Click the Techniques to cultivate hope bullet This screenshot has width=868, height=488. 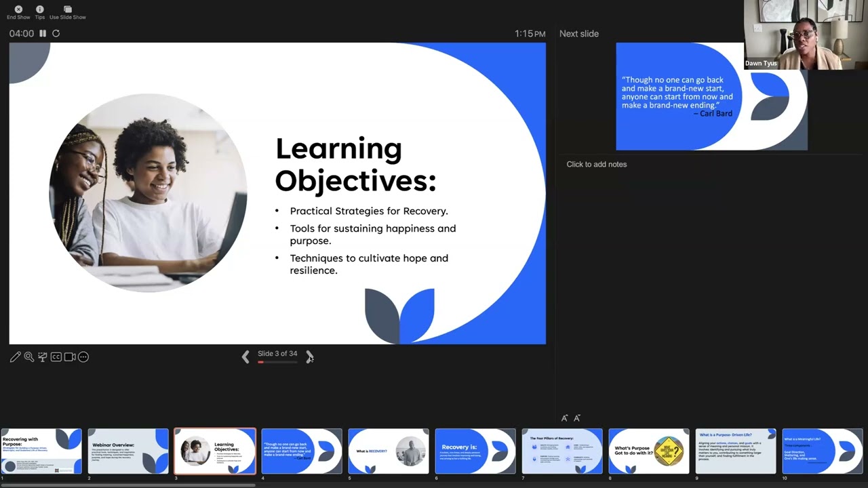[369, 264]
